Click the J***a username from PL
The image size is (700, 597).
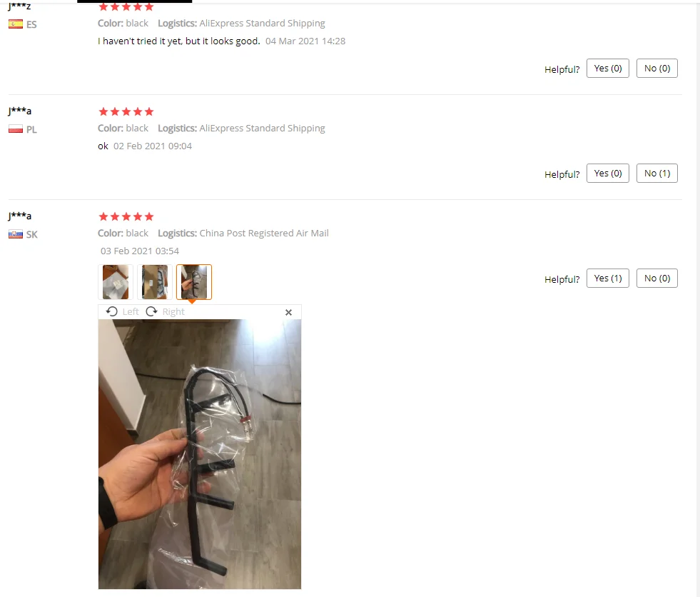[20, 111]
